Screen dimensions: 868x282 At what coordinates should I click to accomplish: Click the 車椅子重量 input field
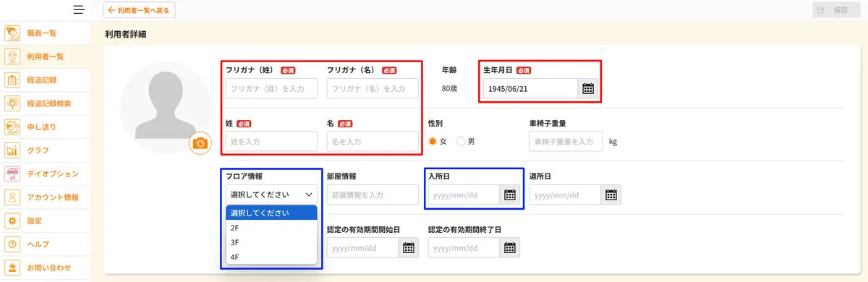[x=566, y=141]
